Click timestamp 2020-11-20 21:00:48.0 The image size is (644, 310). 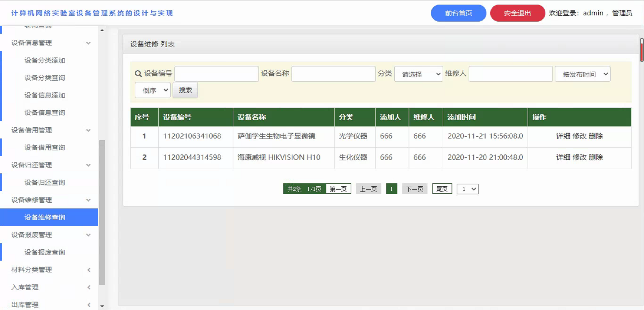(485, 157)
